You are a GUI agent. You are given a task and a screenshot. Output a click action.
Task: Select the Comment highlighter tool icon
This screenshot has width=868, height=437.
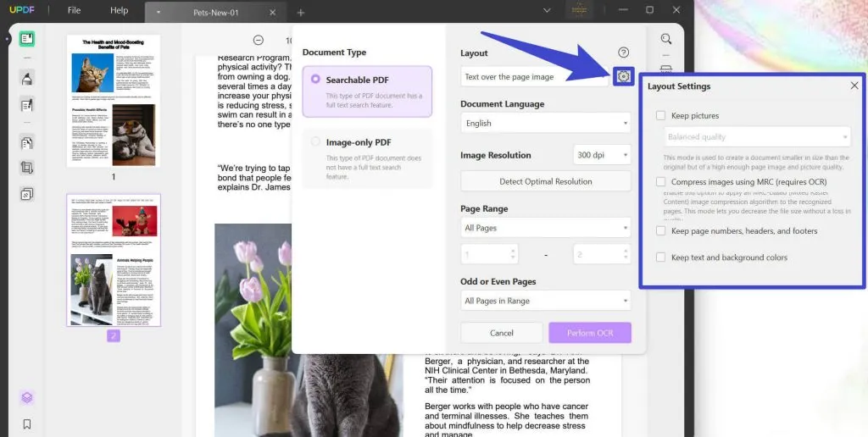coord(26,79)
